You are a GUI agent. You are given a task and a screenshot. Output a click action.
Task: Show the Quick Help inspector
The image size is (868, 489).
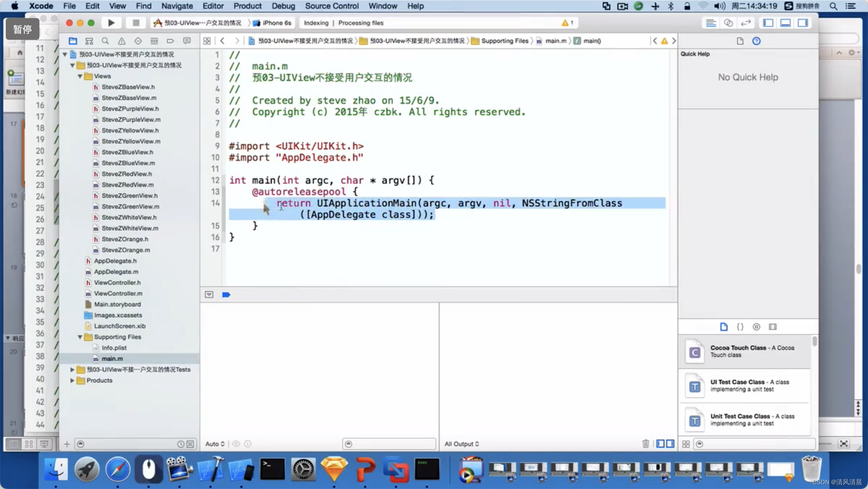(756, 41)
